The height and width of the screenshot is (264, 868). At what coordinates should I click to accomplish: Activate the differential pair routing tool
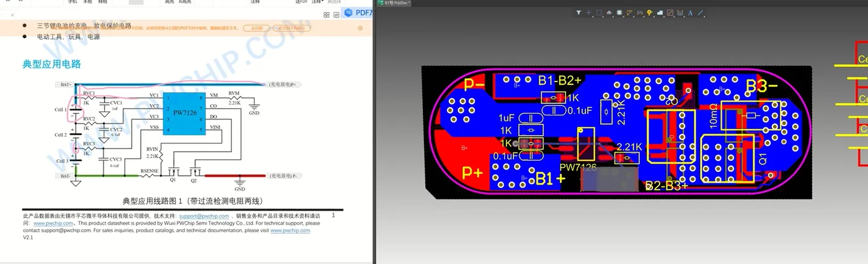(640, 12)
